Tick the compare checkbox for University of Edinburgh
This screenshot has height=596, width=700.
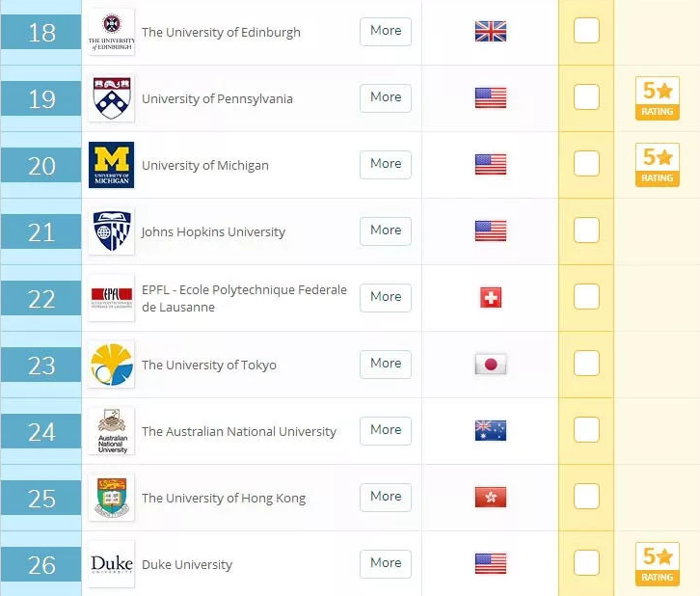pos(586,30)
